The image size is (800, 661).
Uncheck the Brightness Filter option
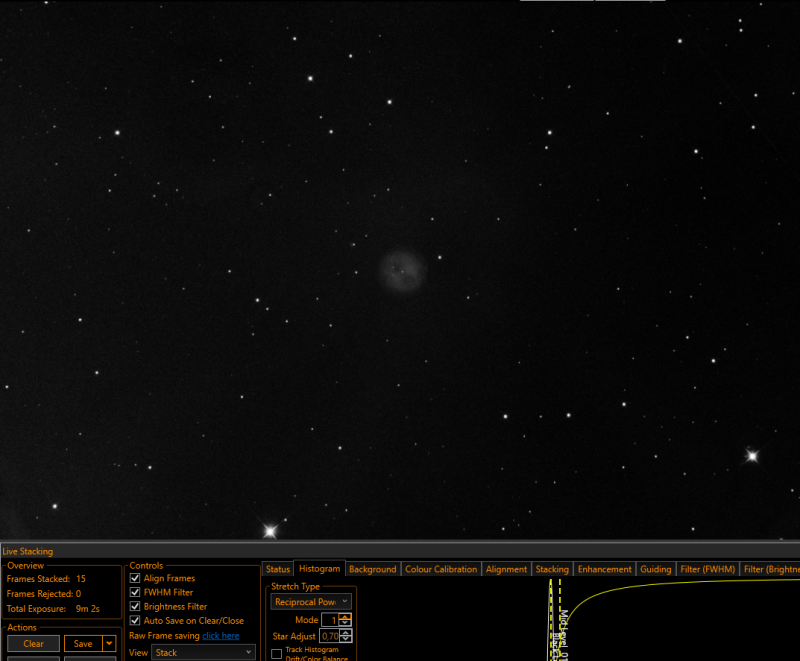135,606
